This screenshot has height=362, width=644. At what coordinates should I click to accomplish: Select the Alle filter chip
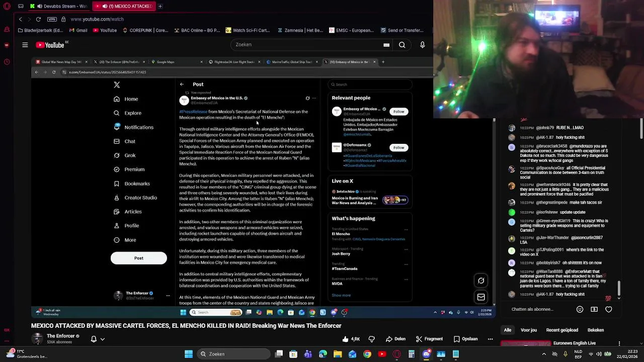click(508, 330)
